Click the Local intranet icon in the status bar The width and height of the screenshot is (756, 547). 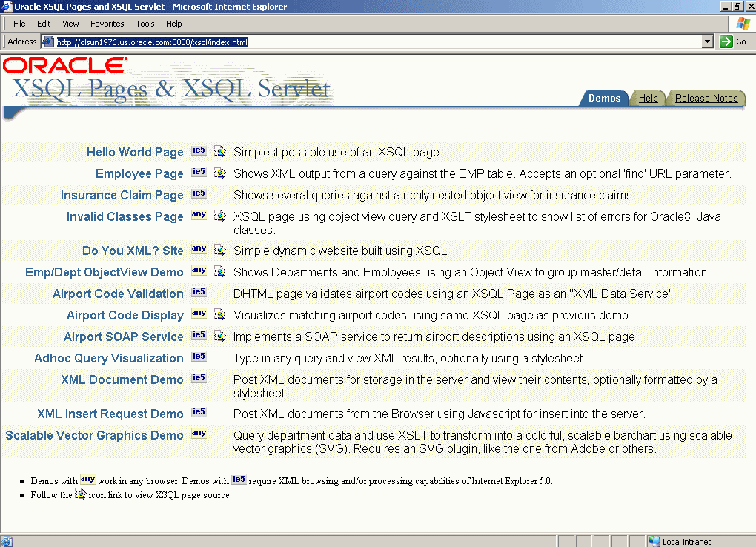click(x=654, y=541)
